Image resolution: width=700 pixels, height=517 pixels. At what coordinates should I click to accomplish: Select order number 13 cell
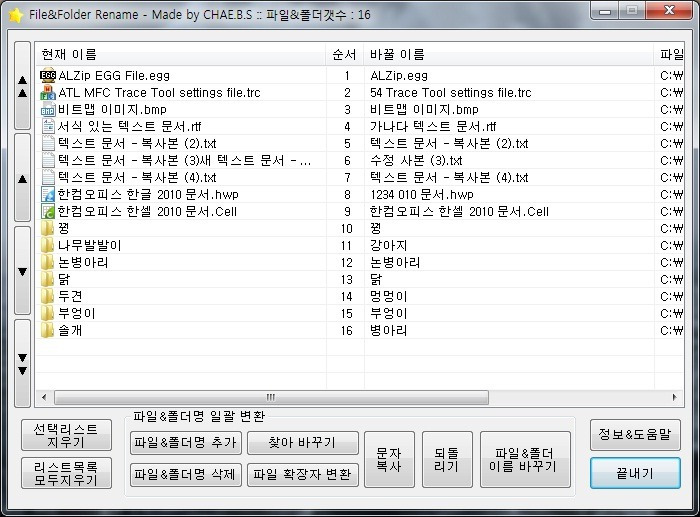(x=347, y=279)
